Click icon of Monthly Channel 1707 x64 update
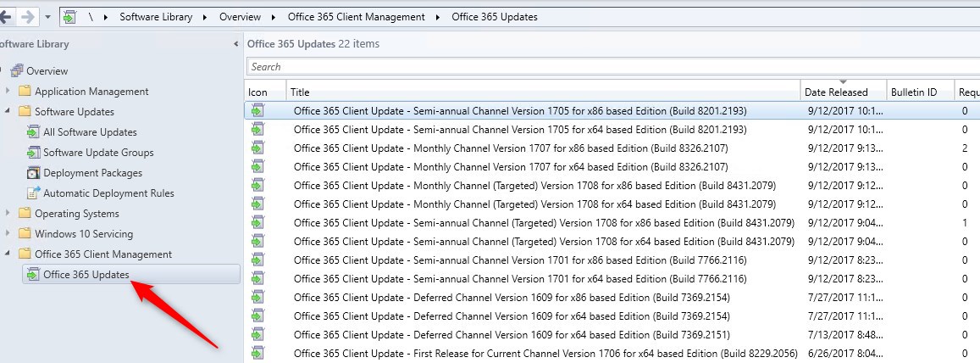This screenshot has height=363, width=980. point(257,166)
